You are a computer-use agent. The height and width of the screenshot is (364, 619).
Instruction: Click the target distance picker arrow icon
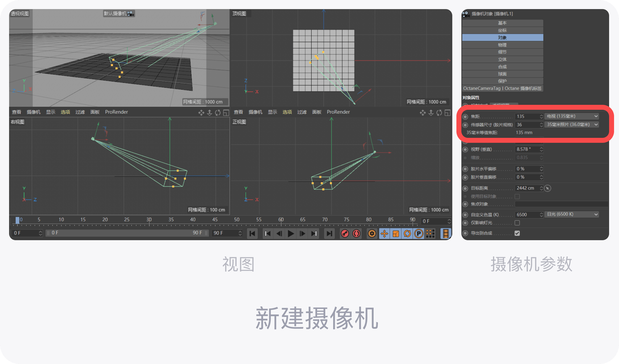click(548, 188)
